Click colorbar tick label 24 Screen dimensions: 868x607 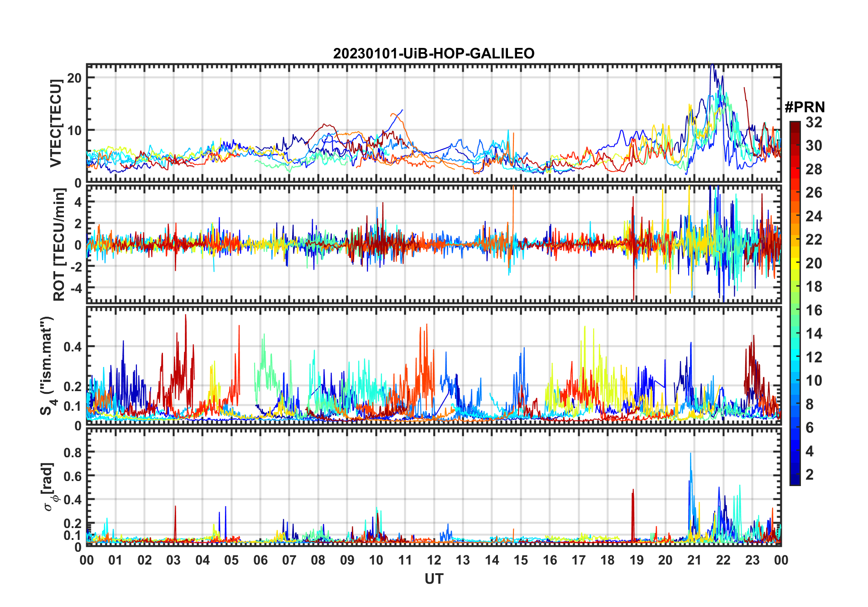click(814, 216)
